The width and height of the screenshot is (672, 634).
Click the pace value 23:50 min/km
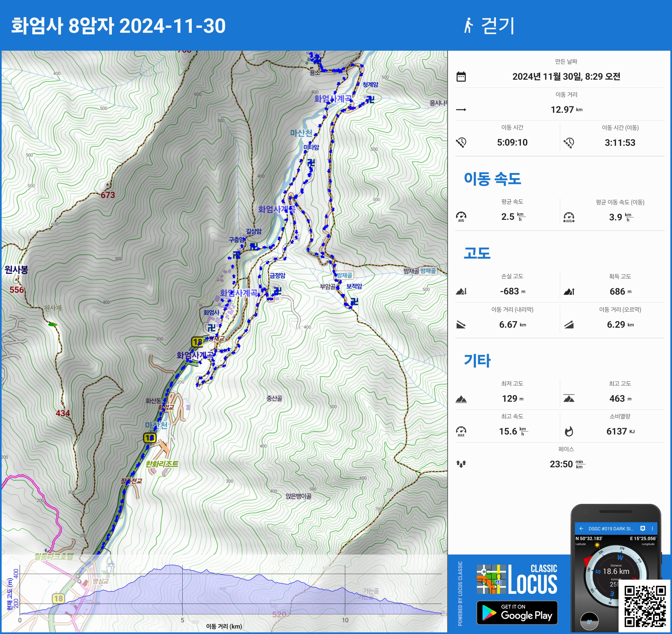[x=567, y=464]
